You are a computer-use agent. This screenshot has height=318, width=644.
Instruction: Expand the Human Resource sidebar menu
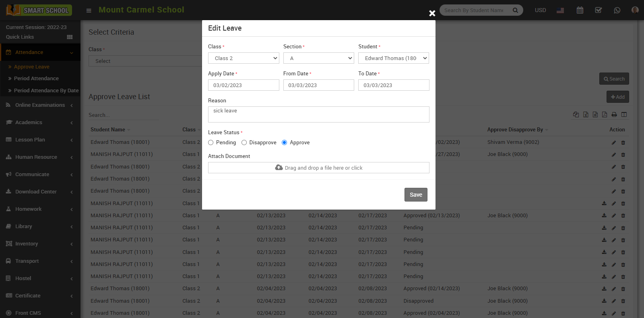36,157
